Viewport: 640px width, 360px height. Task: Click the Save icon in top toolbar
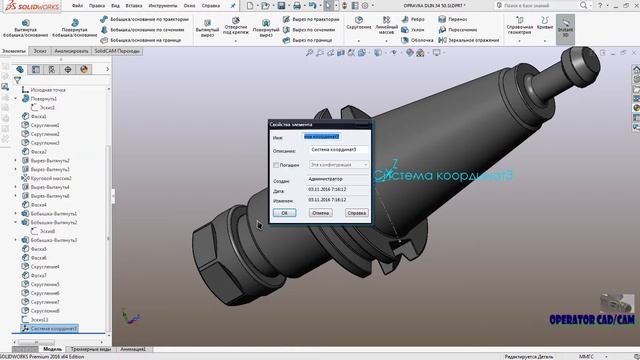click(281, 6)
